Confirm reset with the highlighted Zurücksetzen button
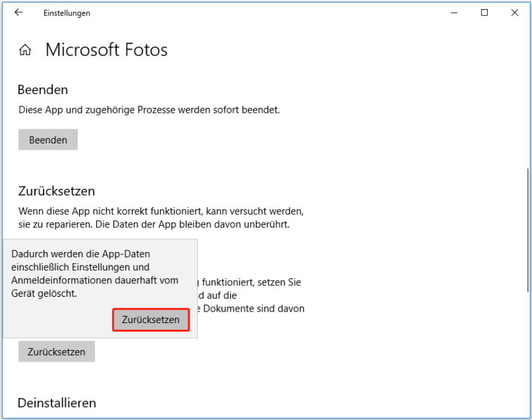 pyautogui.click(x=150, y=319)
